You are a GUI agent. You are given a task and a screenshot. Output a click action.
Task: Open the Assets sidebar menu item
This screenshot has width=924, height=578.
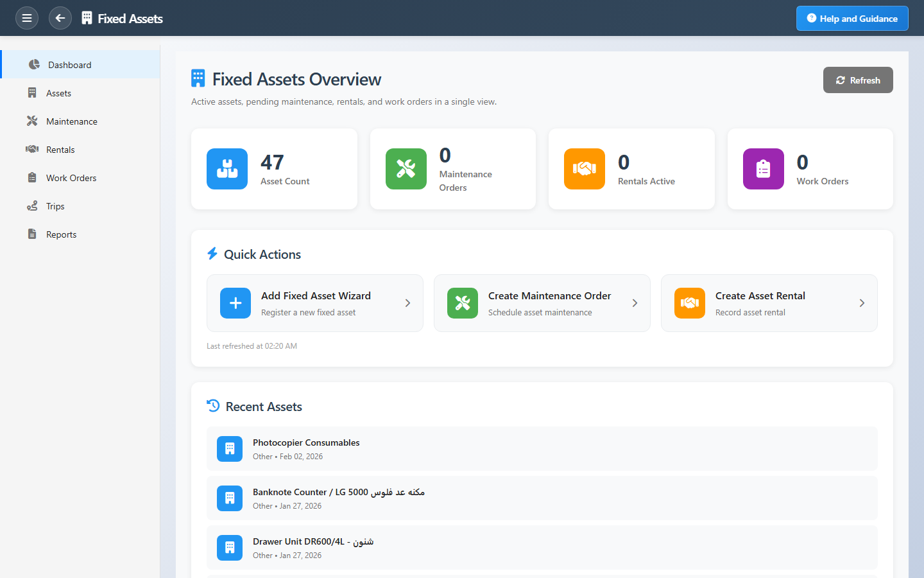click(x=58, y=93)
